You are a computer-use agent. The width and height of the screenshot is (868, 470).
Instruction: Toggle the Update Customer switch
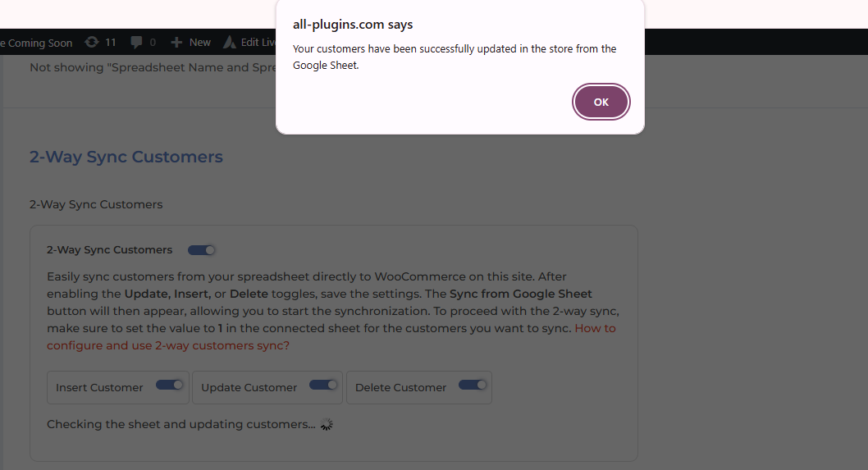[323, 385]
